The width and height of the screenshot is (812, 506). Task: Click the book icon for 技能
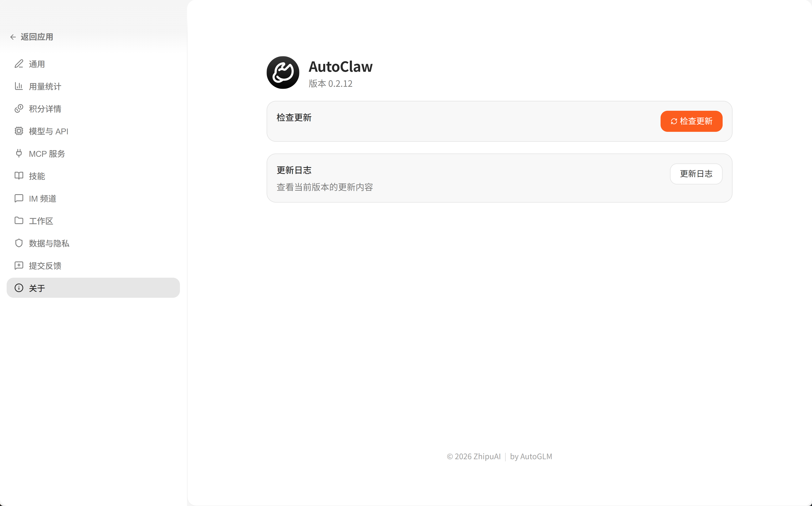pos(19,176)
